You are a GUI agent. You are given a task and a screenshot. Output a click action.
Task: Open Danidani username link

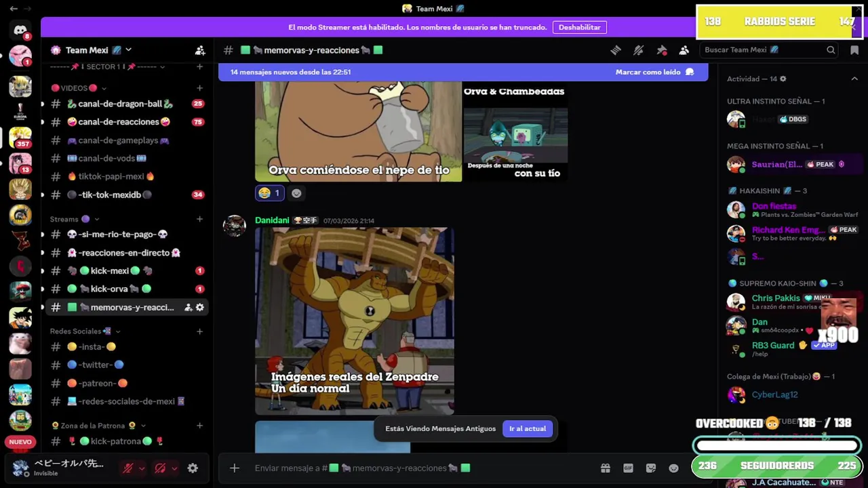[272, 220]
